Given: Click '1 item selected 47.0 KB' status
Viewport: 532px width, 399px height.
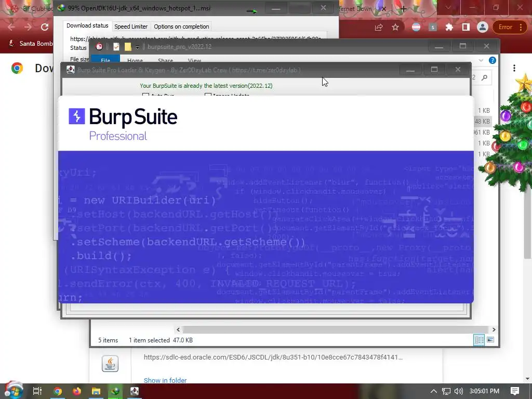Looking at the screenshot, I should 161,340.
